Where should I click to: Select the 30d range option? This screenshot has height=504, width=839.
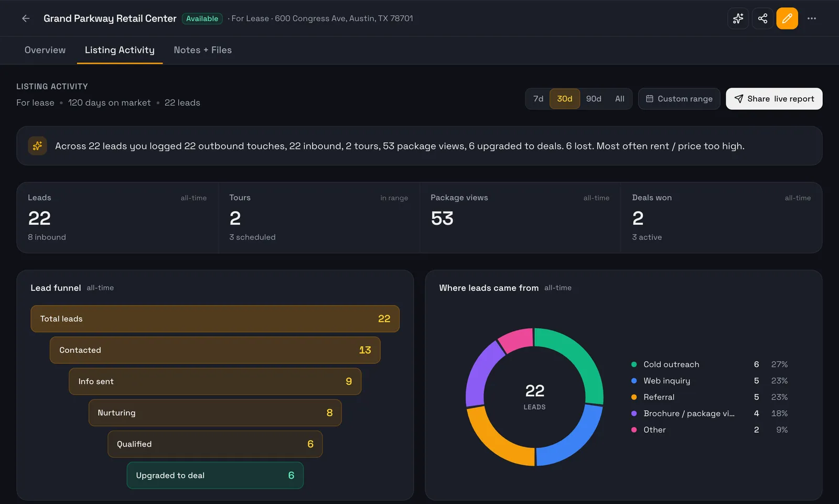tap(565, 99)
